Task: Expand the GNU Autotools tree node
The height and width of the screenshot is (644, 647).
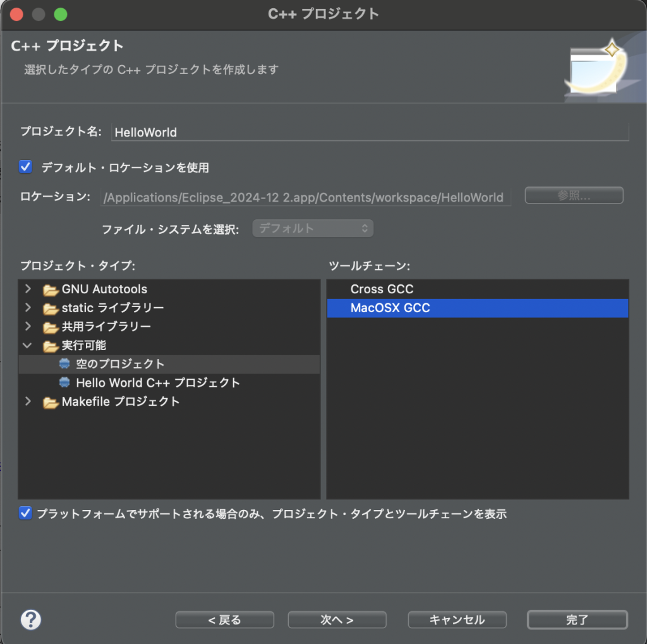Action: coord(27,289)
